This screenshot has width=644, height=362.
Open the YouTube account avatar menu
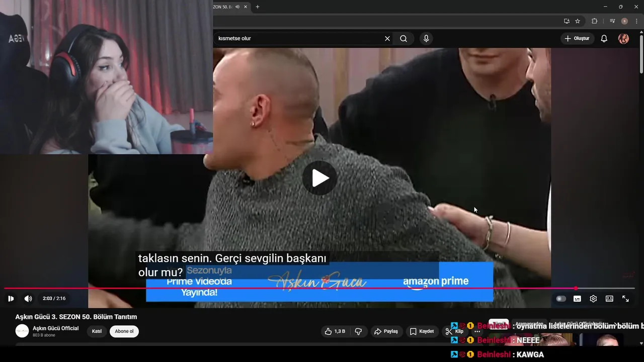pyautogui.click(x=623, y=39)
